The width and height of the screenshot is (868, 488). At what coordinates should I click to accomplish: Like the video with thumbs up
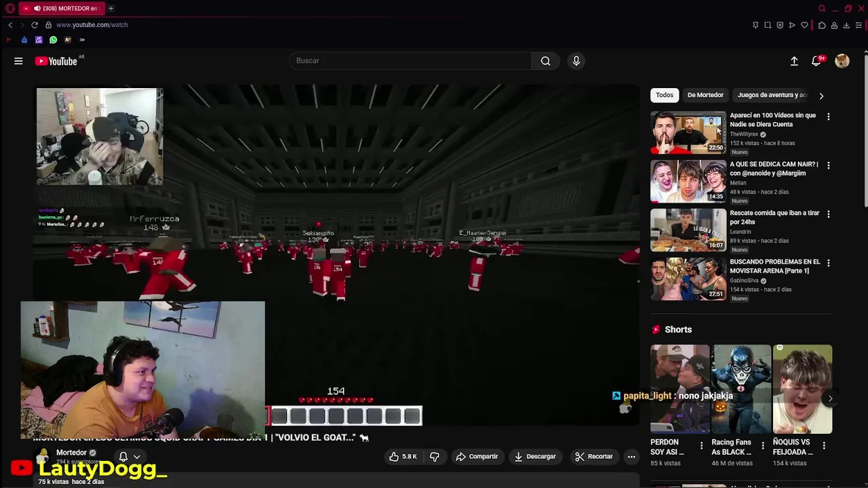[403, 457]
